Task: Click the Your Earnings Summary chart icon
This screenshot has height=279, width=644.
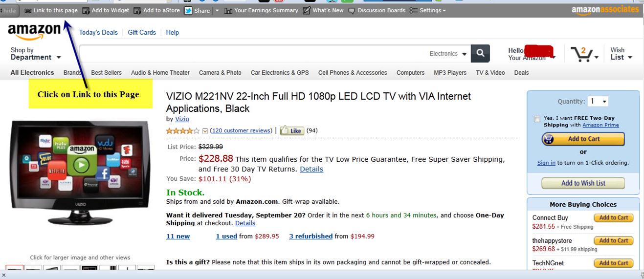Action: (228, 10)
